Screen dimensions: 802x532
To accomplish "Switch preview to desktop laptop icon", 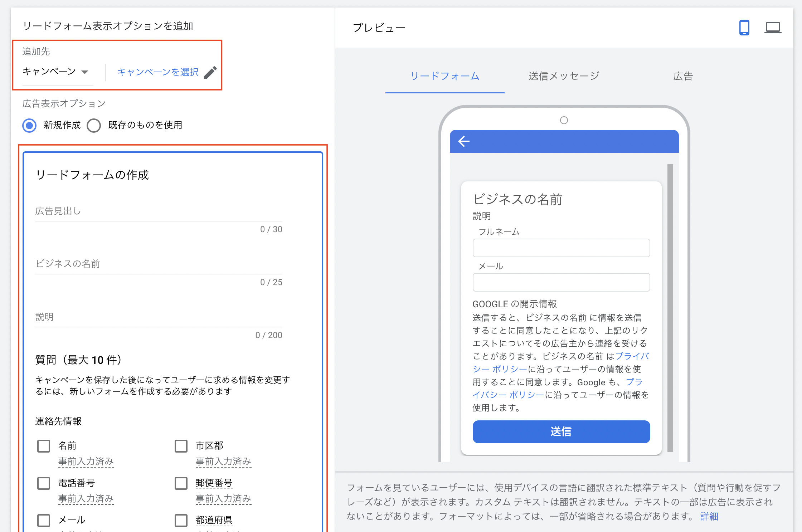I will 773,28.
